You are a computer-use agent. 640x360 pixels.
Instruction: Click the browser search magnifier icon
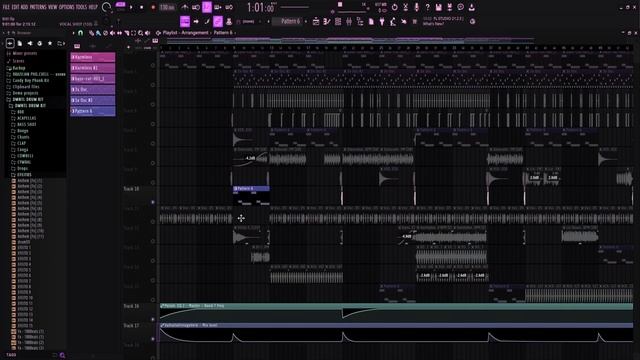click(x=62, y=356)
